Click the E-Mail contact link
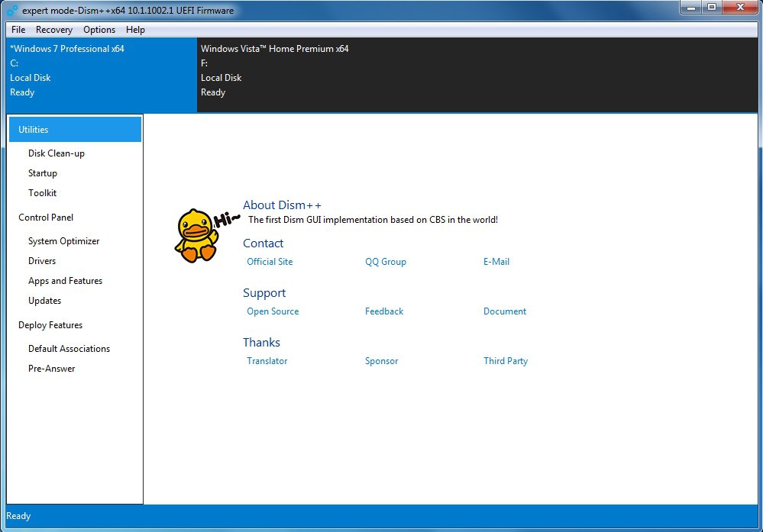 [496, 262]
